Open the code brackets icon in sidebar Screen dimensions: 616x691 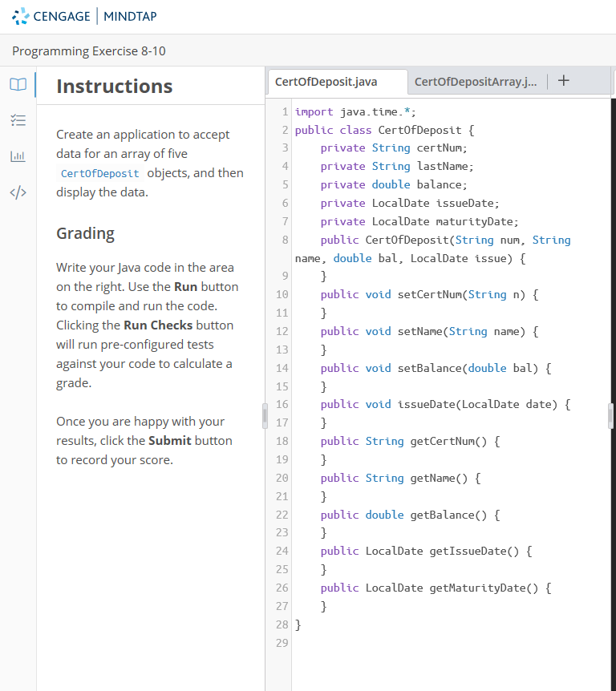18,192
